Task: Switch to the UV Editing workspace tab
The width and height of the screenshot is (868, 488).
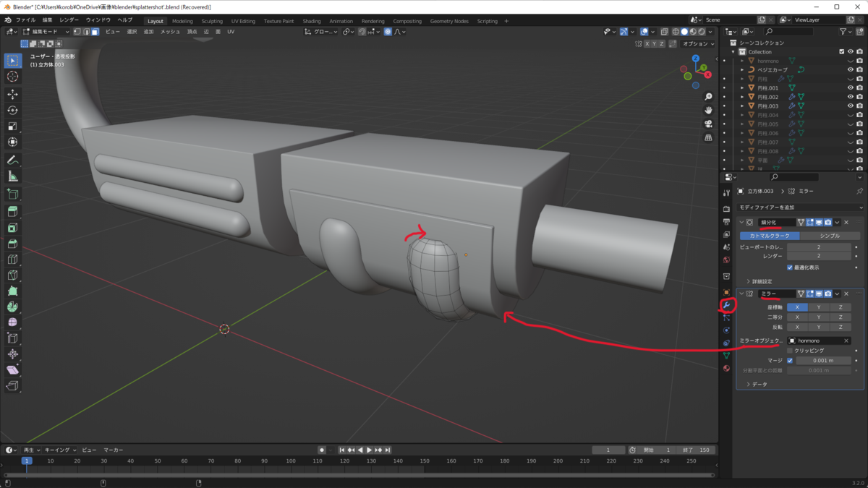Action: [243, 21]
